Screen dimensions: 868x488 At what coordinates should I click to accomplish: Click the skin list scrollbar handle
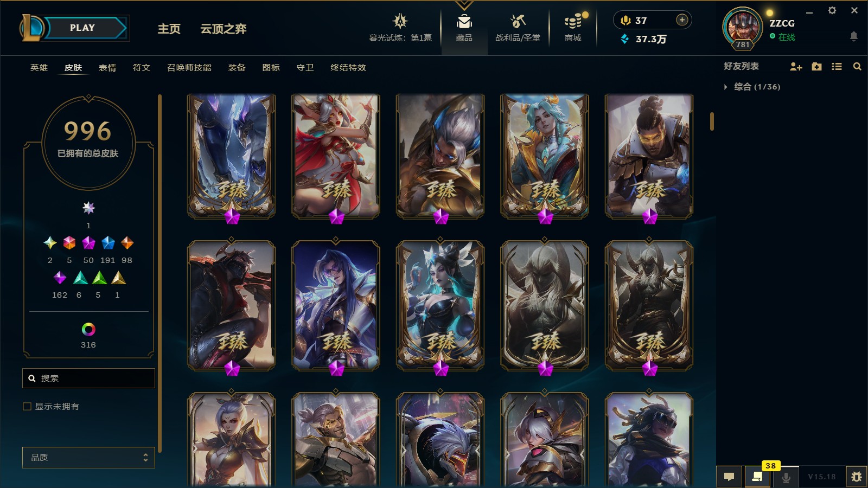712,121
